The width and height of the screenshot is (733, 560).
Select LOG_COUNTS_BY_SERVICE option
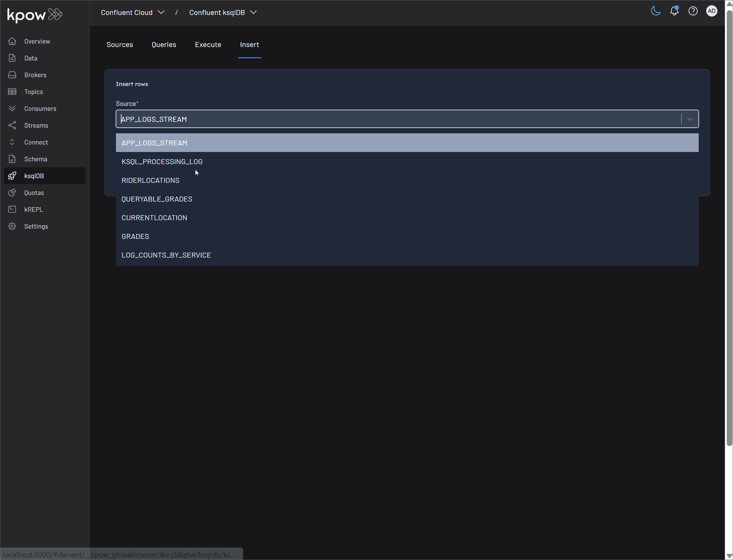coord(407,255)
